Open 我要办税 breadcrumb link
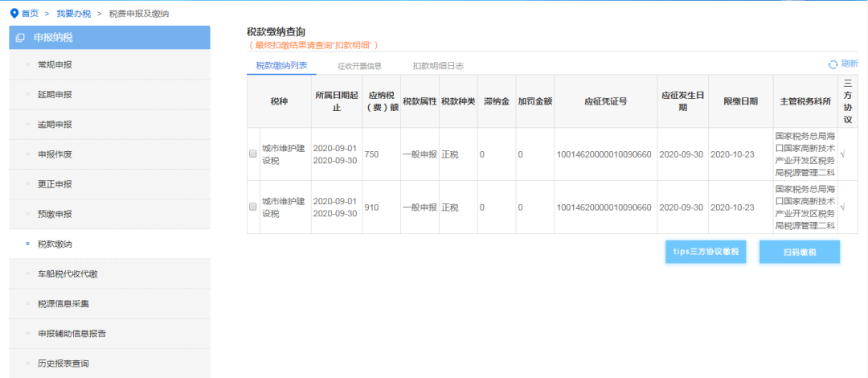The image size is (868, 378). click(x=74, y=14)
